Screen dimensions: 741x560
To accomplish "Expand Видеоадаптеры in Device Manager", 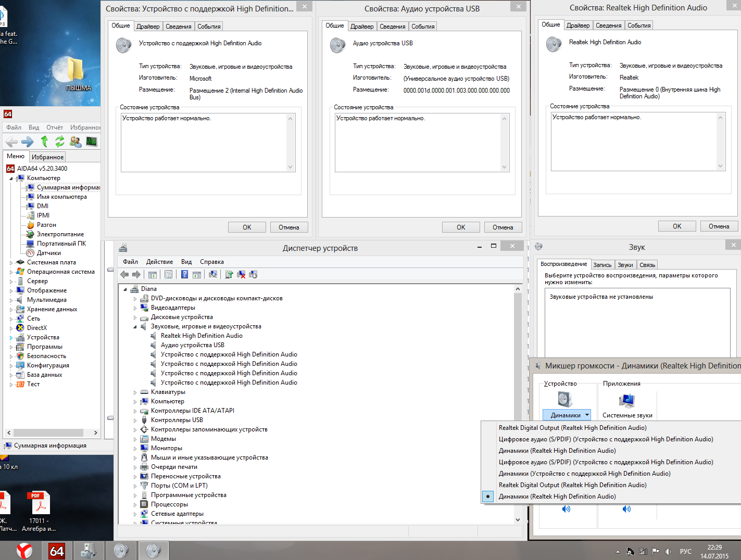I will 135,308.
